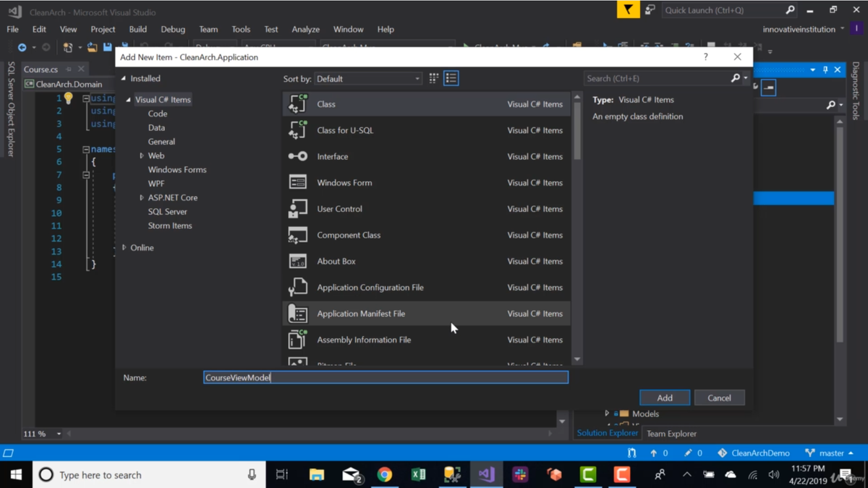Select the Code category

coord(158,114)
